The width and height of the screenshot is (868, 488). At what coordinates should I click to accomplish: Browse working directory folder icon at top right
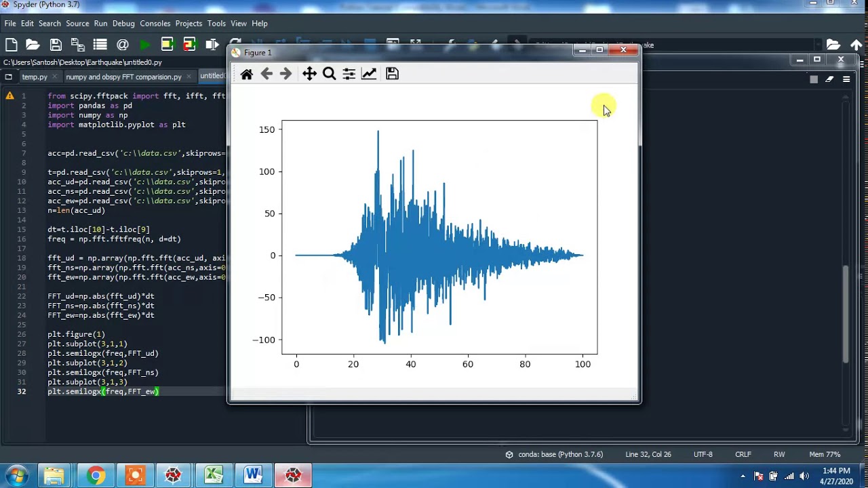tap(833, 45)
